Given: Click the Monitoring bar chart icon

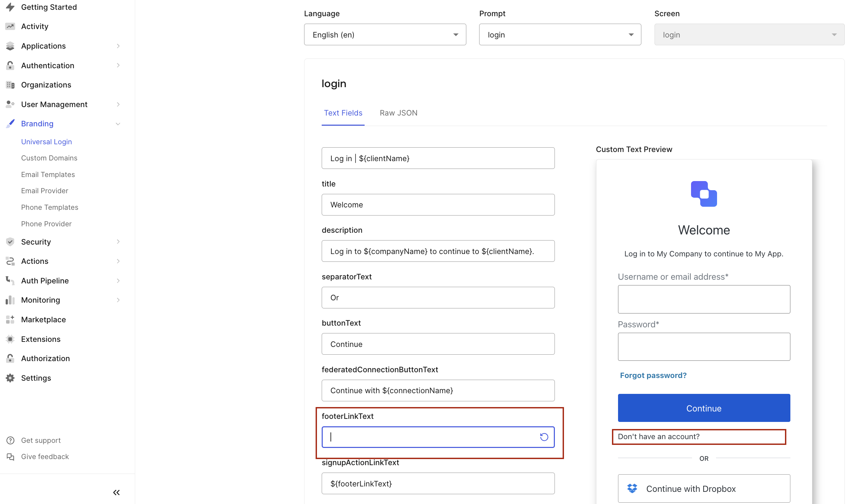Looking at the screenshot, I should [10, 300].
